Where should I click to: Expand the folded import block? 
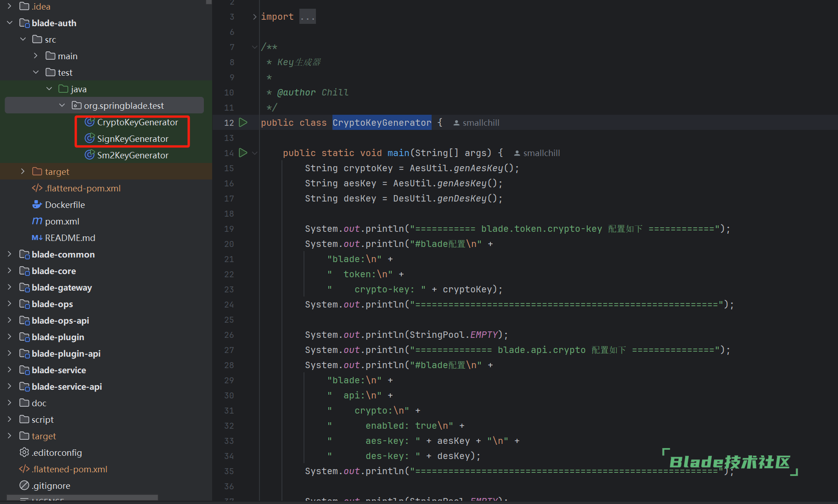coord(255,17)
